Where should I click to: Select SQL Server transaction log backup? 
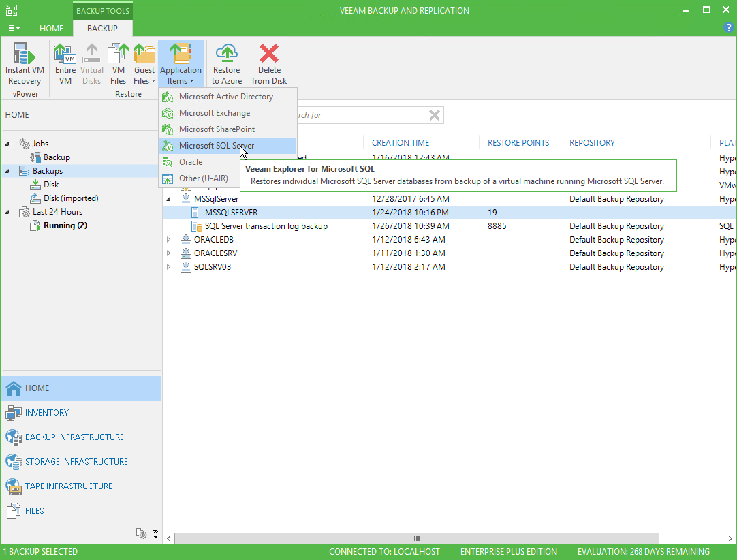266,226
